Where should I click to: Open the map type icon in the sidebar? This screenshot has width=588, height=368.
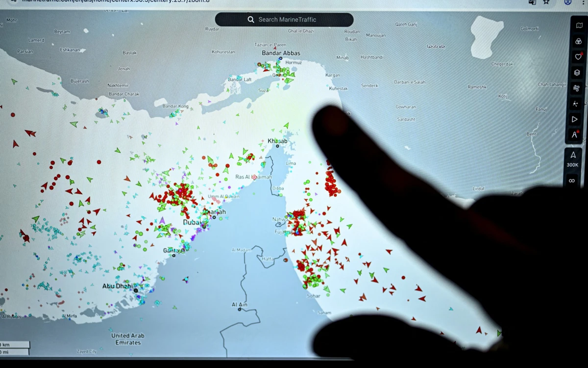[x=579, y=26]
